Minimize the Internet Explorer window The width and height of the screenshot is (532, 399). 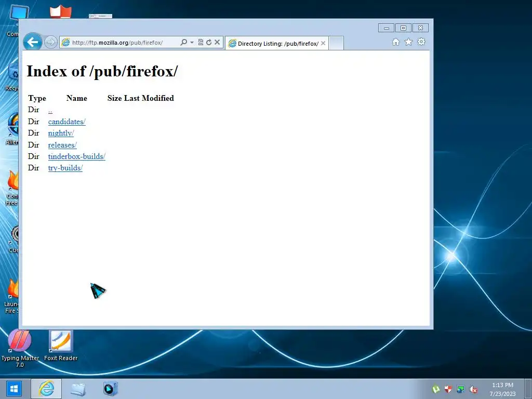[386, 28]
